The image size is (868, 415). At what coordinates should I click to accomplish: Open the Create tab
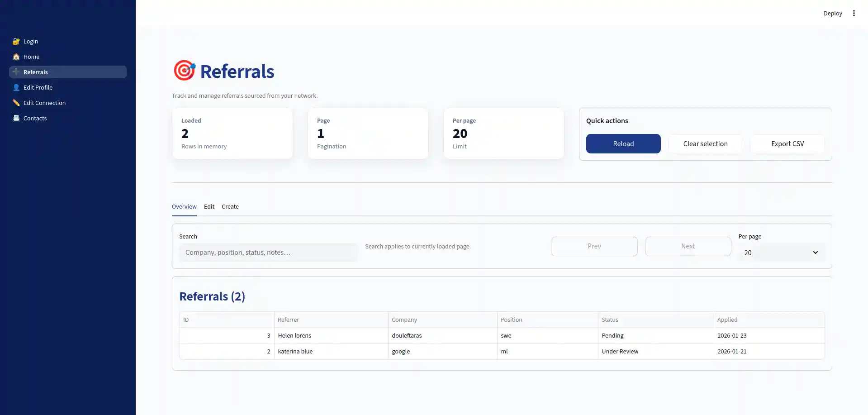[230, 206]
